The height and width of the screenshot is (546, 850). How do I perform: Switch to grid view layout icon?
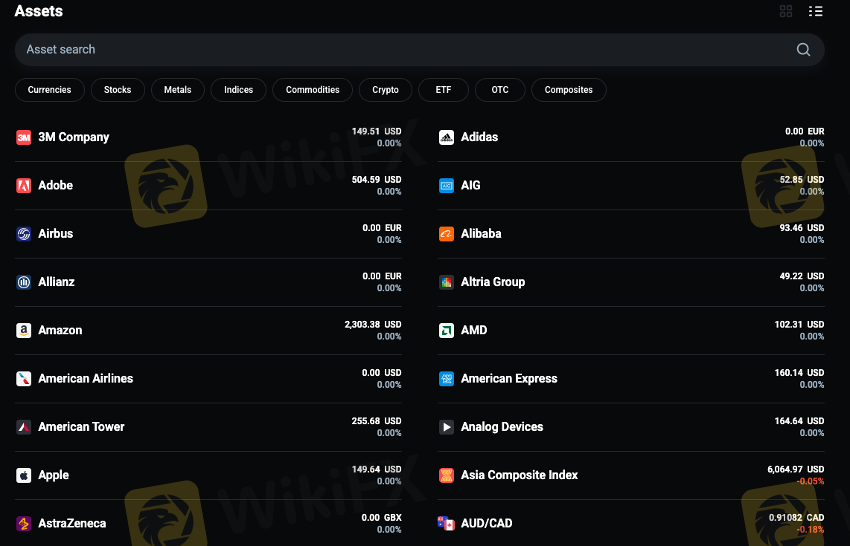(x=786, y=11)
